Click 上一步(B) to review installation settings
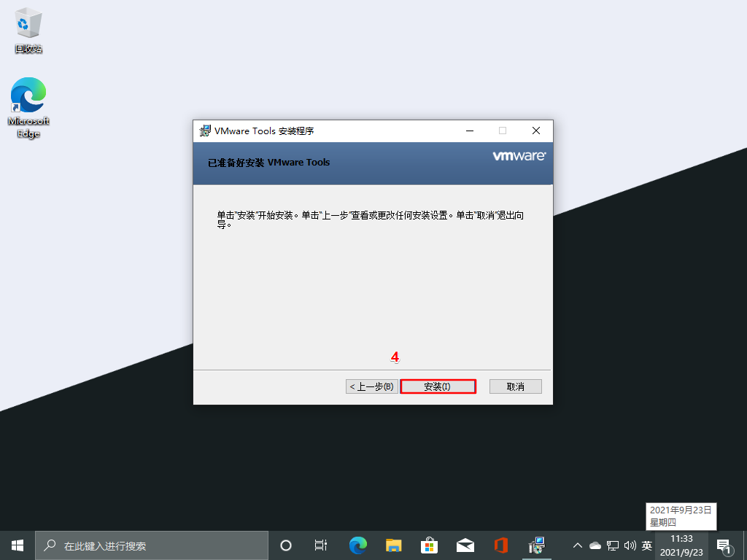Viewport: 747px width, 560px height. [371, 386]
